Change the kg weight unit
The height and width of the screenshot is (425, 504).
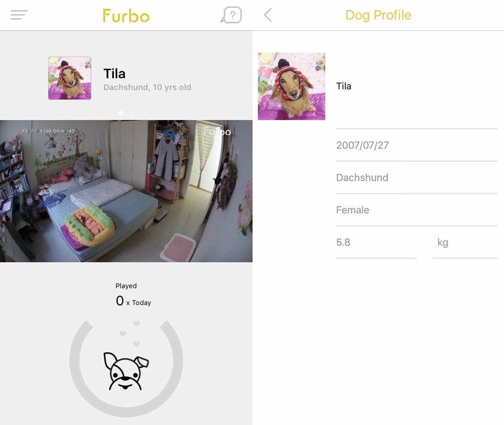465,242
